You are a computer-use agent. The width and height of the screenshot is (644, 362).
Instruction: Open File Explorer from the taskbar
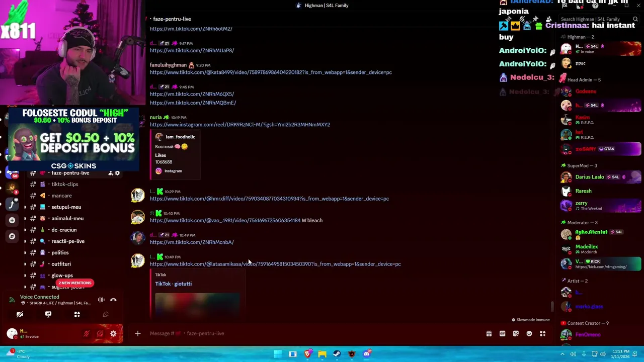pyautogui.click(x=322, y=354)
